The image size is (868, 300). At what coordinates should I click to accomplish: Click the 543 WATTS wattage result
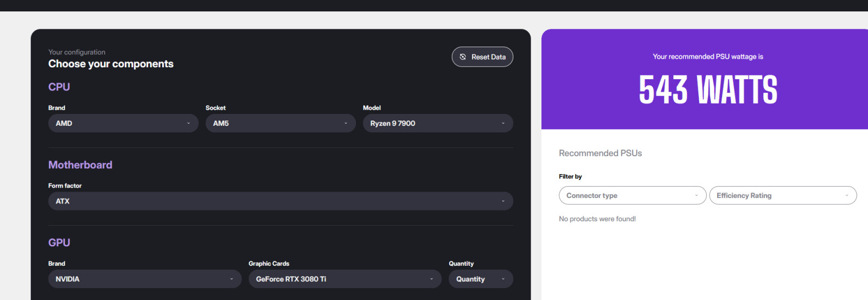click(x=708, y=90)
